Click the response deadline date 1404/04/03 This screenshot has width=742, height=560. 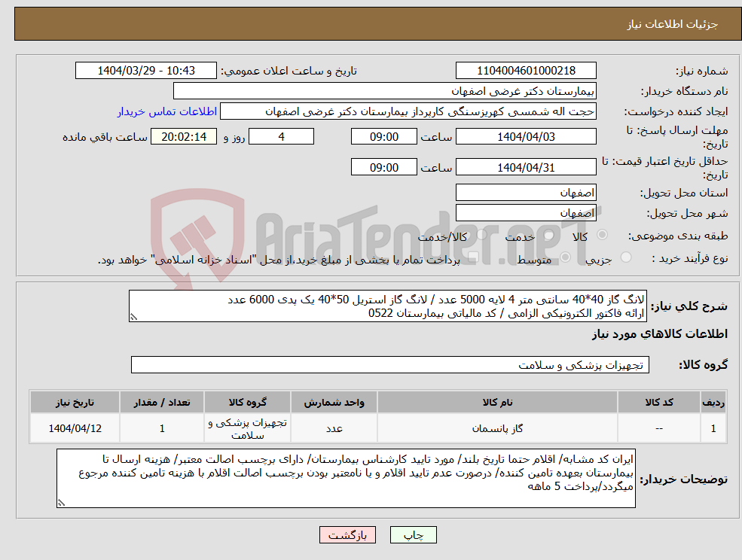pos(526,137)
